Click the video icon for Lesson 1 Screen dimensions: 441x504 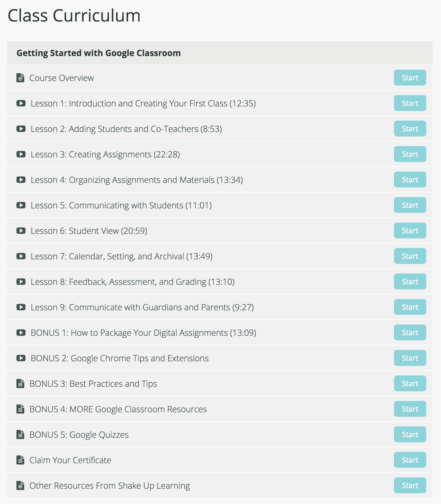(21, 103)
